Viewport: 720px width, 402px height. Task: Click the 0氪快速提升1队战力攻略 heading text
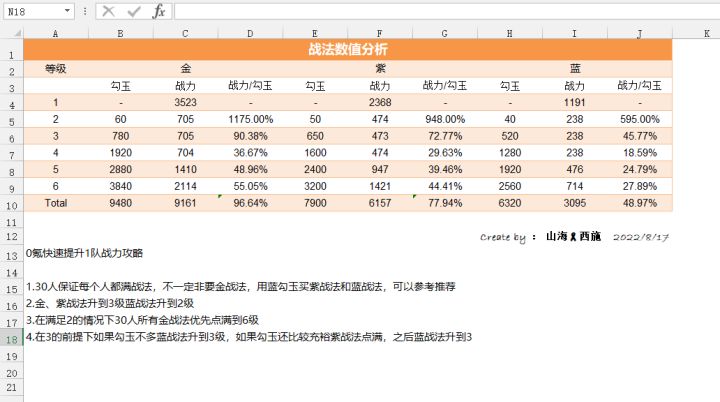[x=84, y=253]
